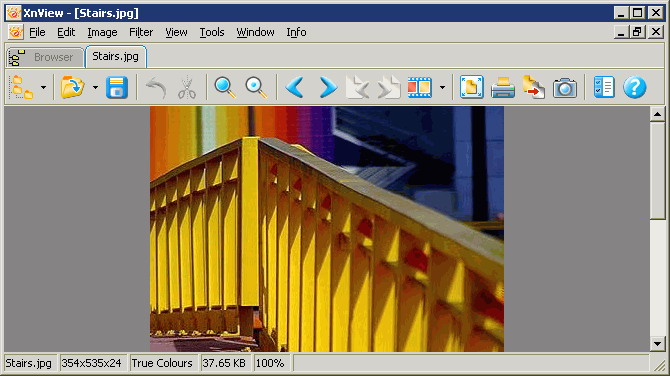670x376 pixels.
Task: Open the Tools menu
Action: click(x=212, y=32)
